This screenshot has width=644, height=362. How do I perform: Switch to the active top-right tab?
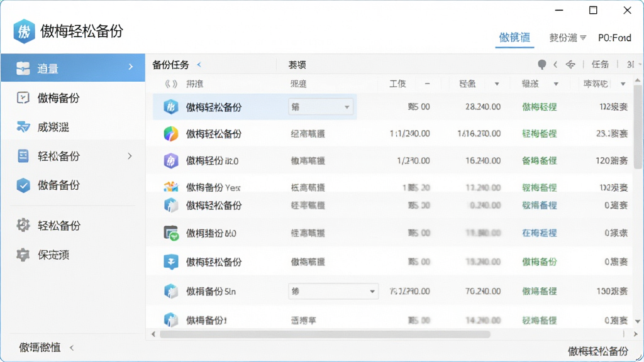click(514, 38)
